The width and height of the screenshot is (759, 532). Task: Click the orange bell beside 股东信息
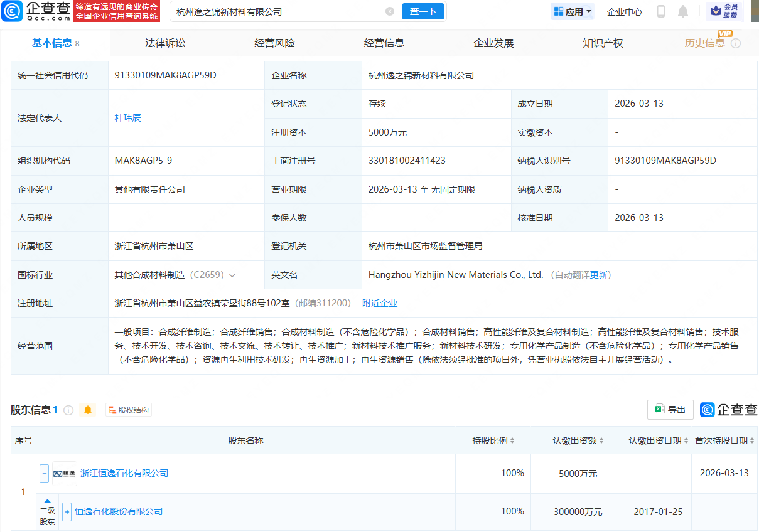point(88,410)
